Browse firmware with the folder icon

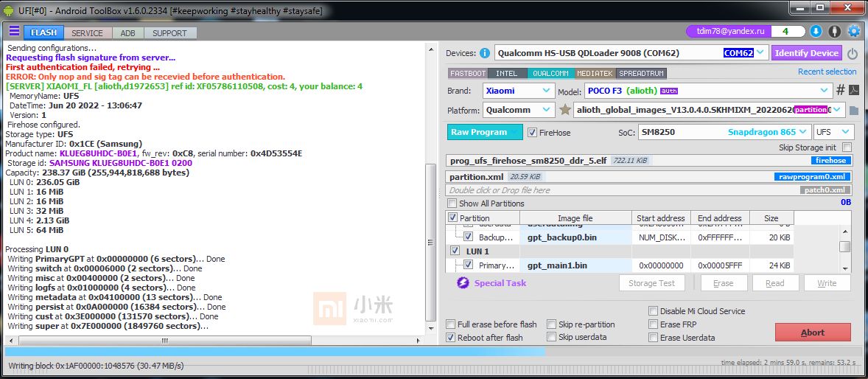[x=854, y=111]
